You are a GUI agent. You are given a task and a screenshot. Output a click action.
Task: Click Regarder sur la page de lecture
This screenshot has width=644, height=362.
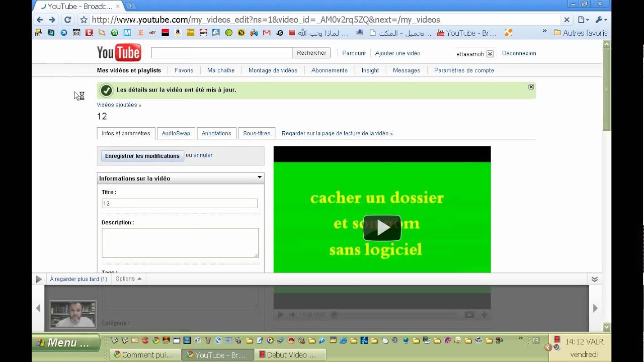point(337,134)
